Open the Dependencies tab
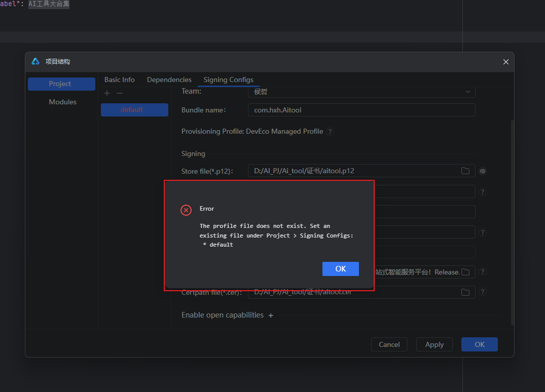This screenshot has height=392, width=545. pos(169,80)
